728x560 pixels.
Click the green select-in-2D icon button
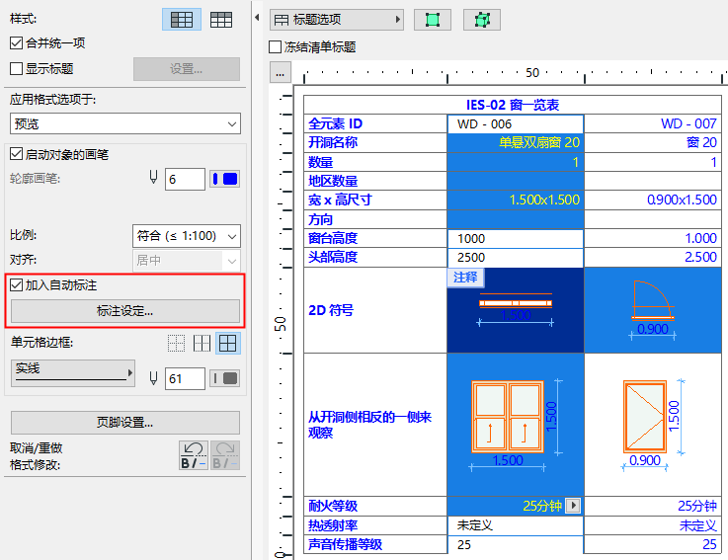433,20
